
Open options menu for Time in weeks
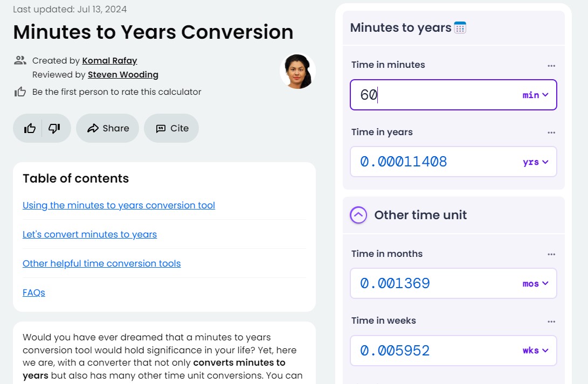pos(551,322)
